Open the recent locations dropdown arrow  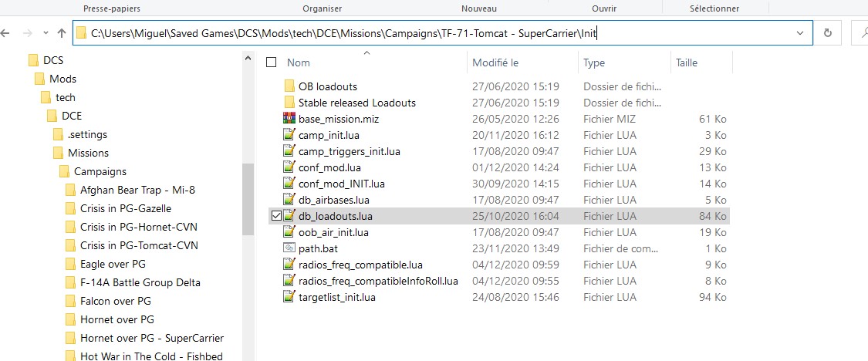pos(46,33)
